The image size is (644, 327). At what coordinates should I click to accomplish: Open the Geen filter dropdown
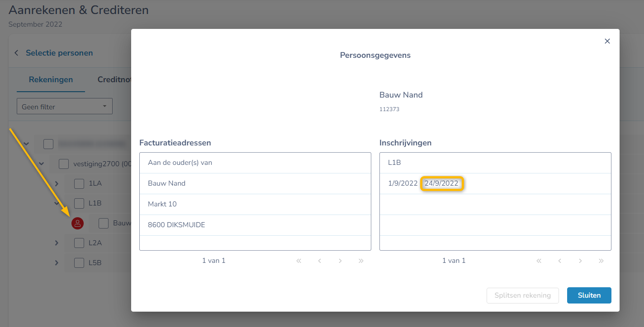(x=65, y=107)
